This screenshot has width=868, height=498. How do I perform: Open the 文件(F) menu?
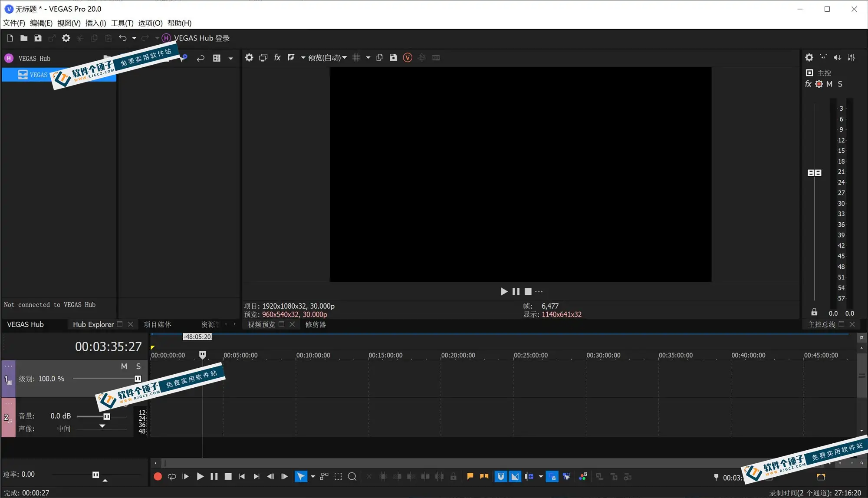(14, 23)
